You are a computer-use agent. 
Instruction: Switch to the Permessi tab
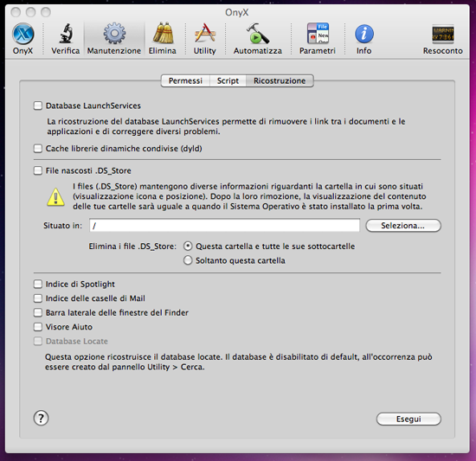[185, 81]
